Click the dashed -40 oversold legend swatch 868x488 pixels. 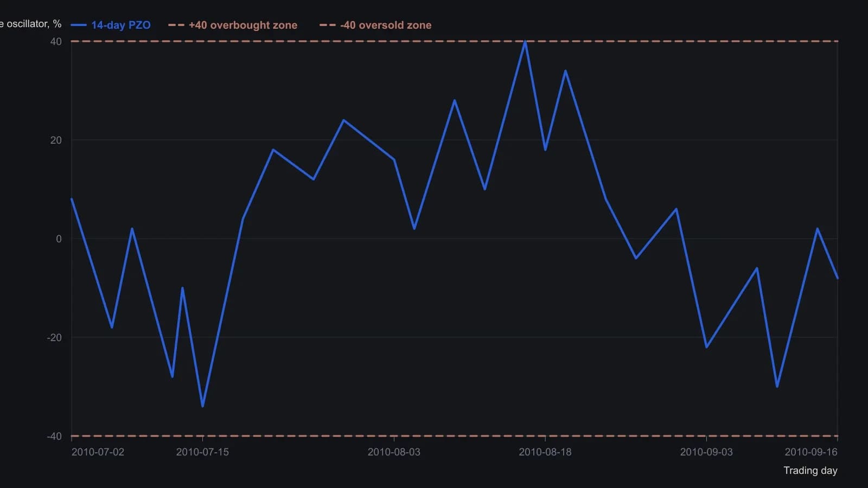pyautogui.click(x=328, y=25)
